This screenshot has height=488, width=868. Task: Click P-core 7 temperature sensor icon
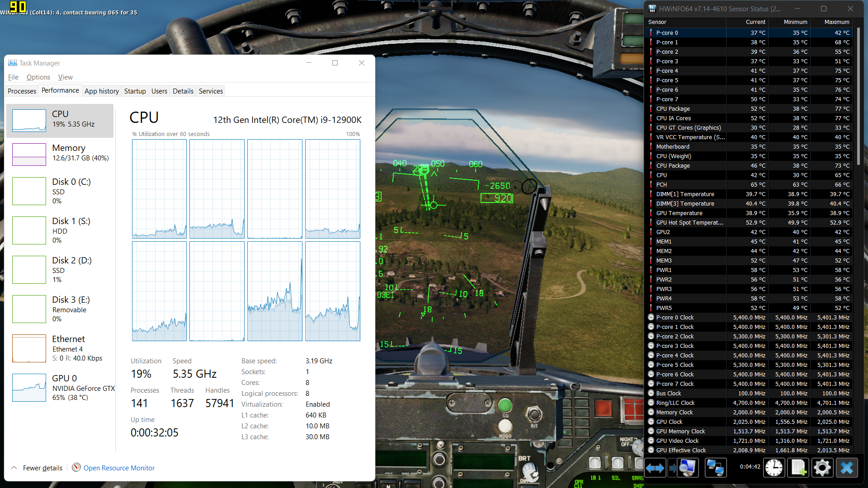click(x=651, y=99)
